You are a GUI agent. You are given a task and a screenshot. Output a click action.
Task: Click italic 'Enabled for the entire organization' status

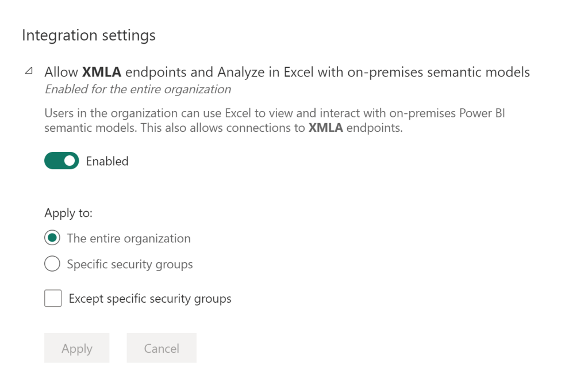[x=138, y=90]
